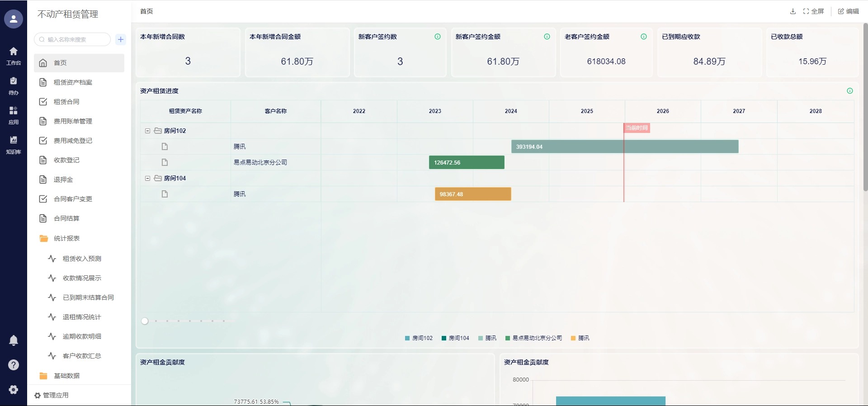Viewport: 868px width, 406px height.
Task: Click the notification bell icon
Action: 14,340
